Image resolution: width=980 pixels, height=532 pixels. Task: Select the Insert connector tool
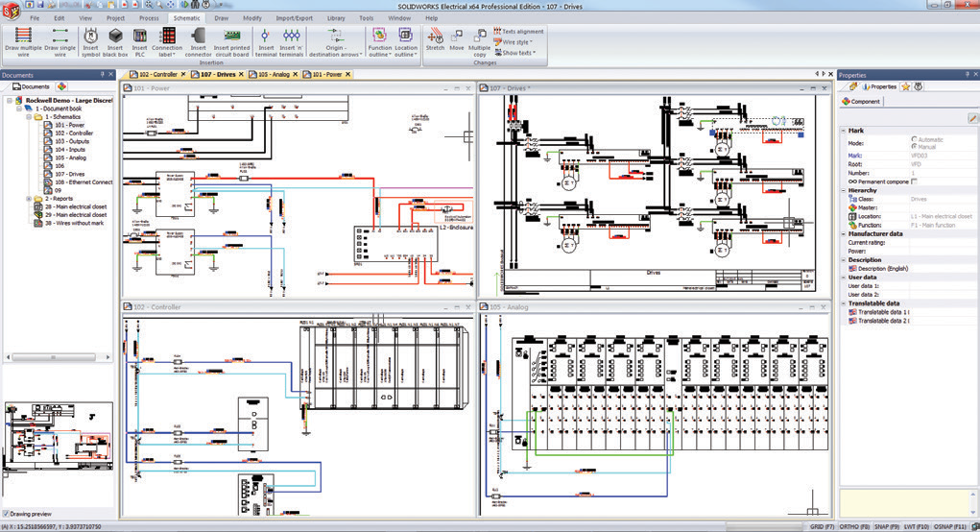[199, 36]
